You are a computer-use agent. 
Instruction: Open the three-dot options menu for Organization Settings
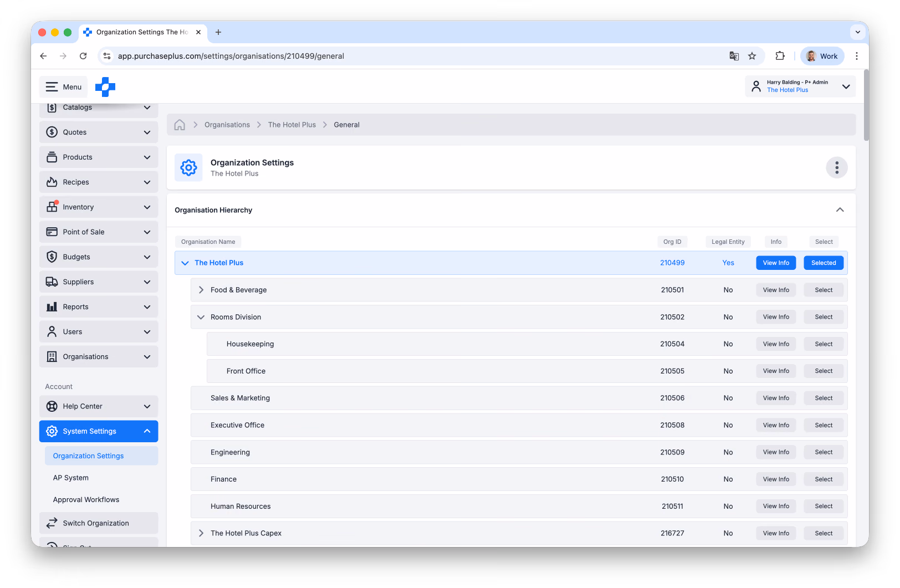(837, 167)
